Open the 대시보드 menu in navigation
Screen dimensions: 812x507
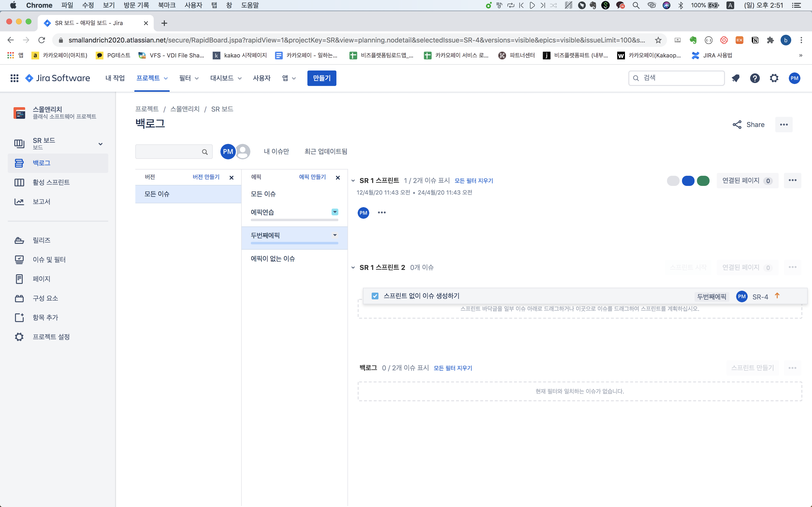click(x=225, y=78)
